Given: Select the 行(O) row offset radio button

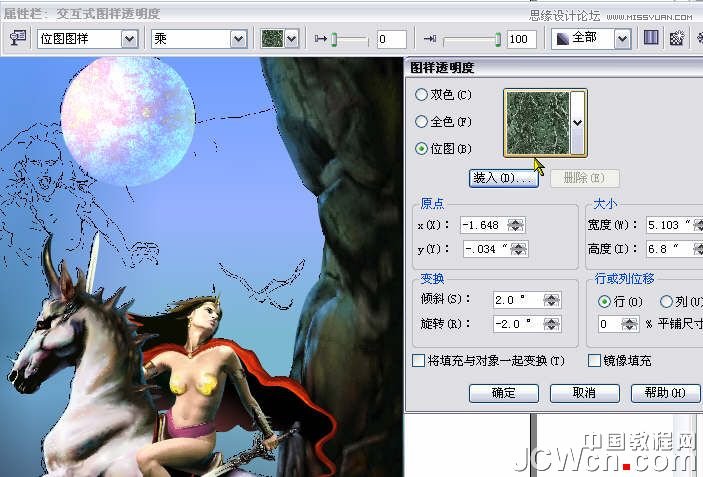Looking at the screenshot, I should coord(604,302).
